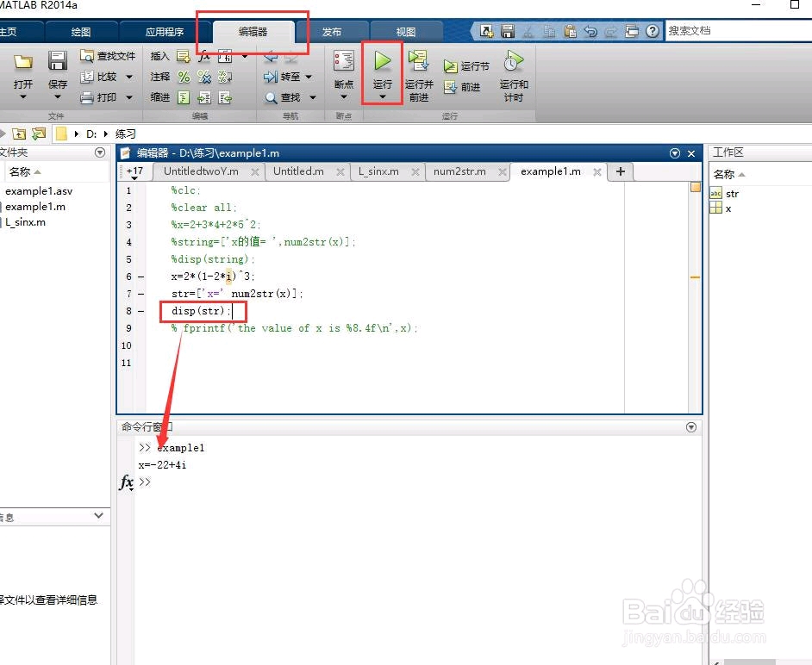
Task: Click 查找文件 find files button
Action: tap(108, 56)
